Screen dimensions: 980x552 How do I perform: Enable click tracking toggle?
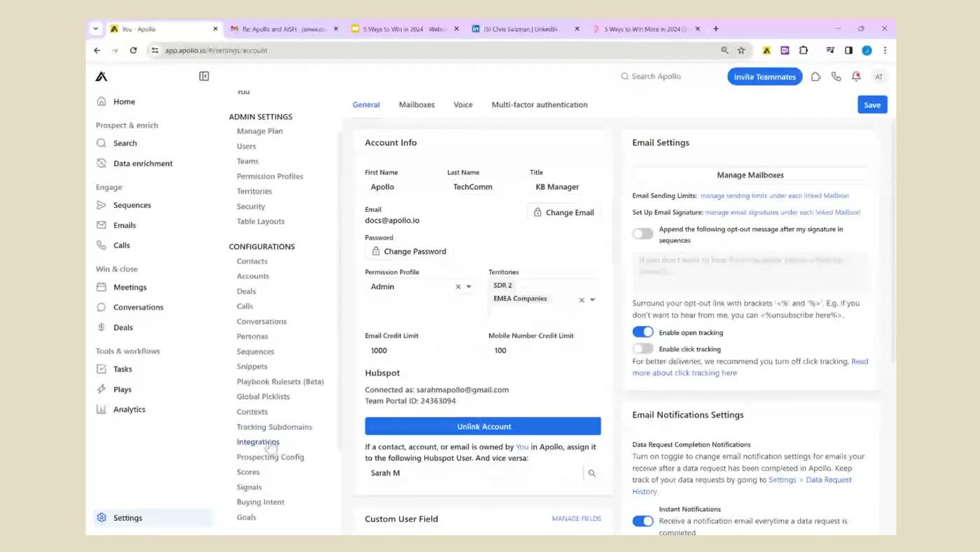(643, 349)
